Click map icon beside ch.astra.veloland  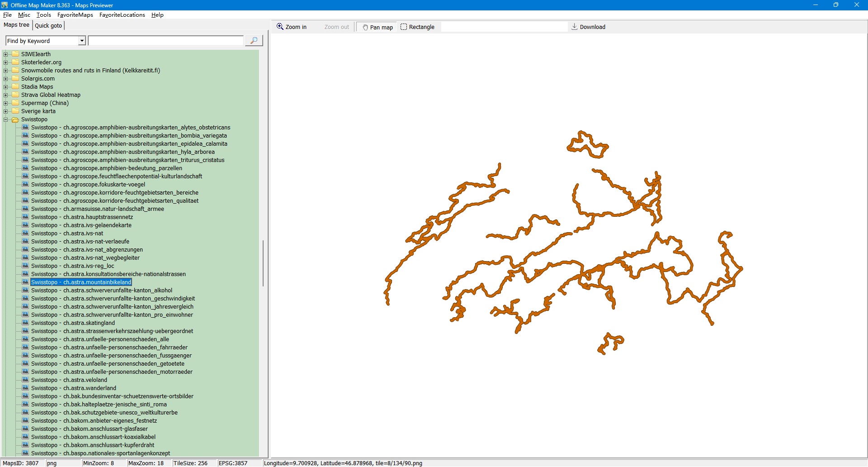click(25, 380)
